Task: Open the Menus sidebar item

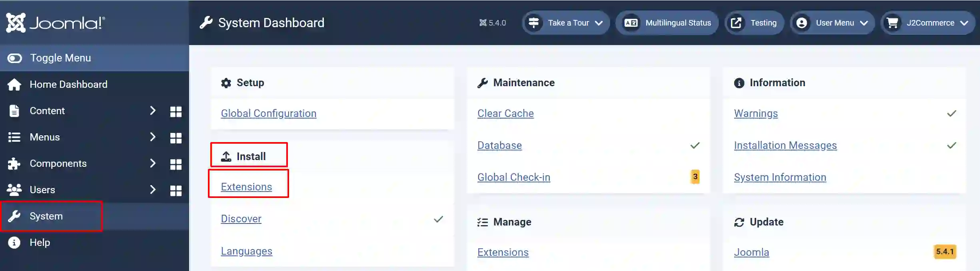Action: pos(45,137)
